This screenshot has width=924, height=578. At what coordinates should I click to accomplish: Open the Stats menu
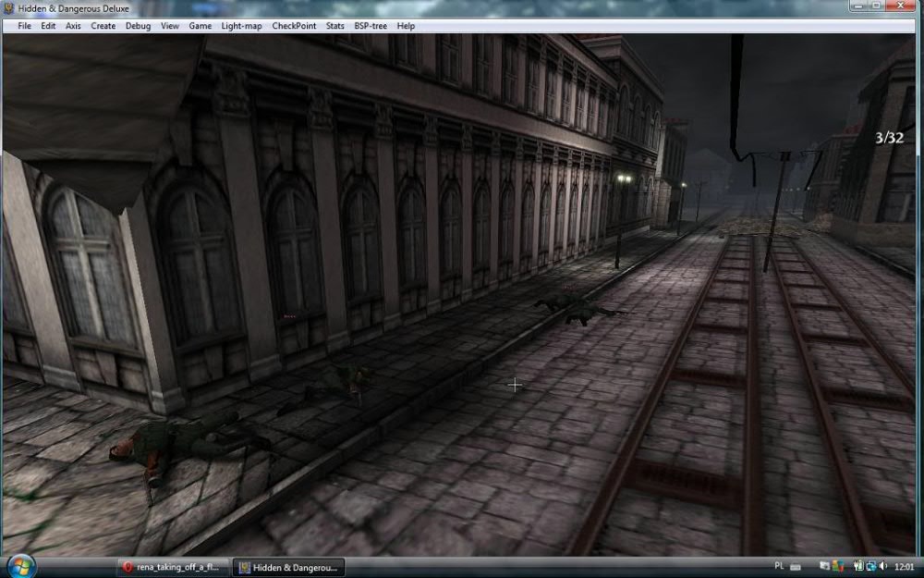(334, 26)
